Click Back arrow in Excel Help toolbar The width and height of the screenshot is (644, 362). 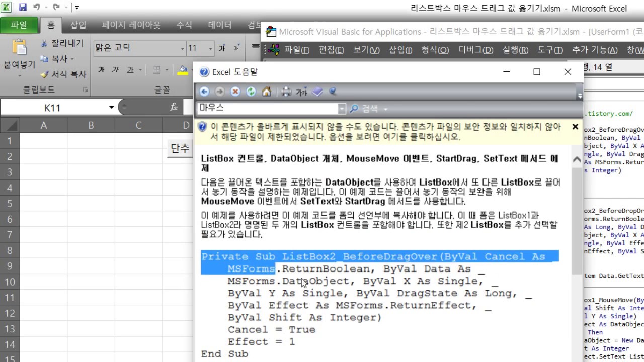(x=204, y=92)
